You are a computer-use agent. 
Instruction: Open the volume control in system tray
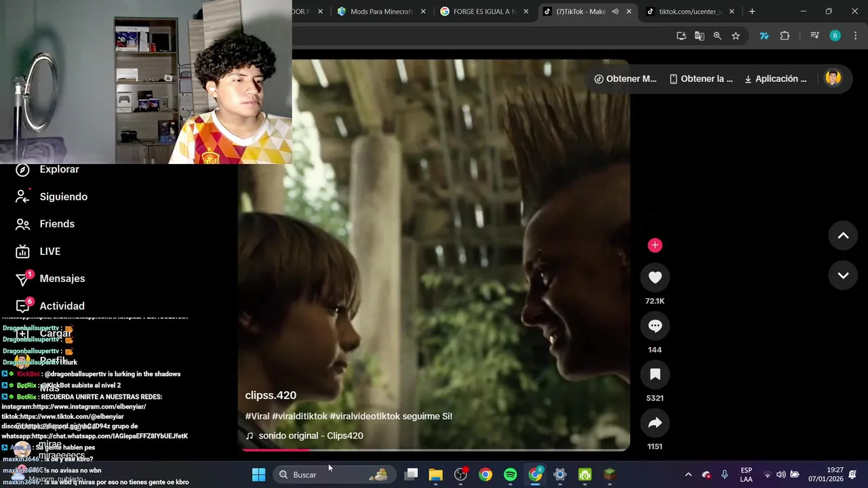coord(781,474)
